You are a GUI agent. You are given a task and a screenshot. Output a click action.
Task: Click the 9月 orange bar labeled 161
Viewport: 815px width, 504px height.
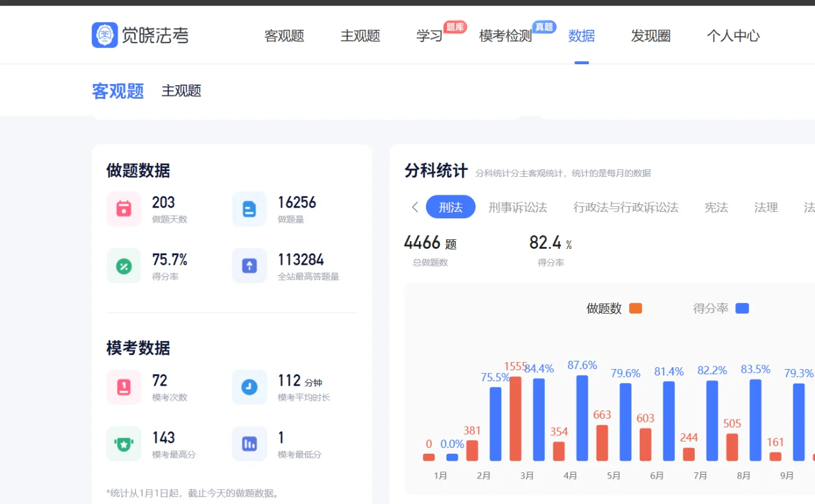click(x=776, y=456)
